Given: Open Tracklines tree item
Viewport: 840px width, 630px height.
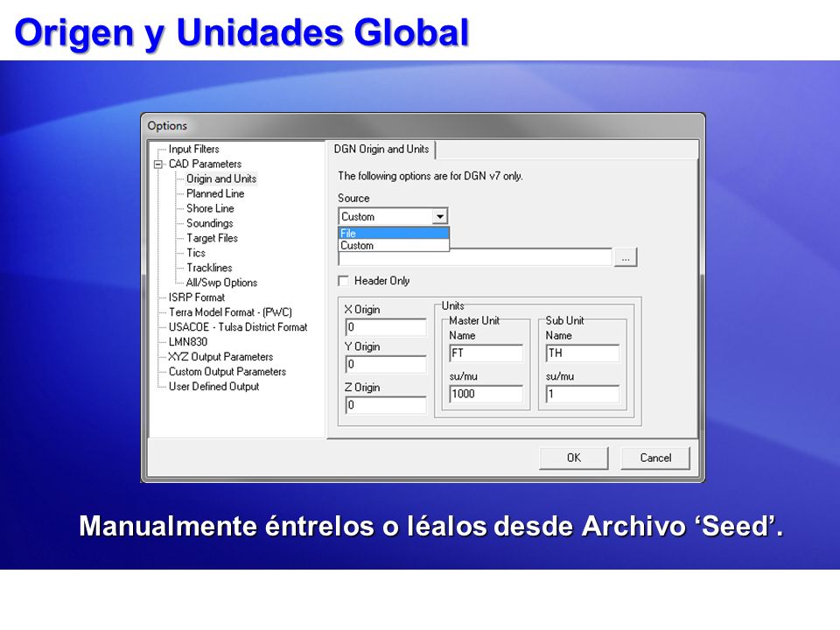Looking at the screenshot, I should pos(209,268).
